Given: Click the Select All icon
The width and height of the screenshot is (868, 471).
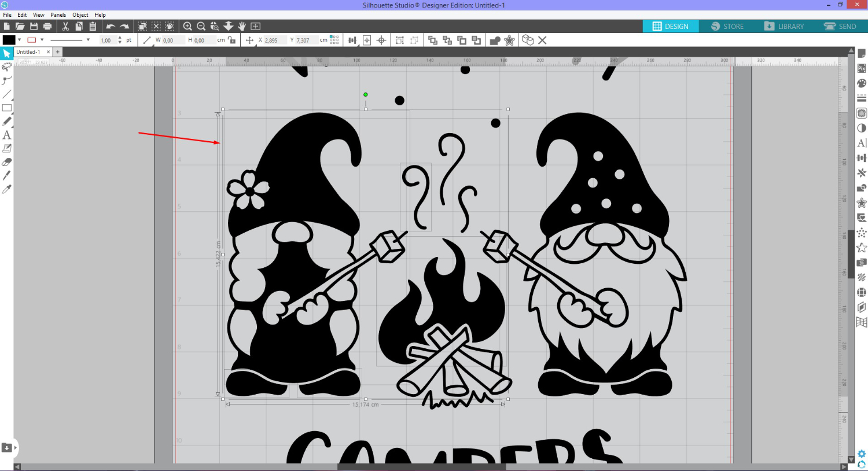Looking at the screenshot, I should coord(142,26).
